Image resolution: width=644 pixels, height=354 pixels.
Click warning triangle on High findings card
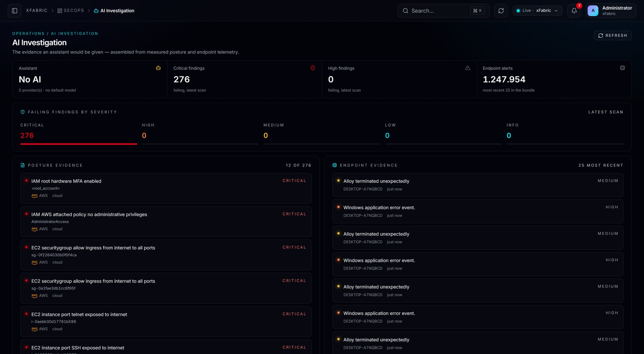pos(467,68)
